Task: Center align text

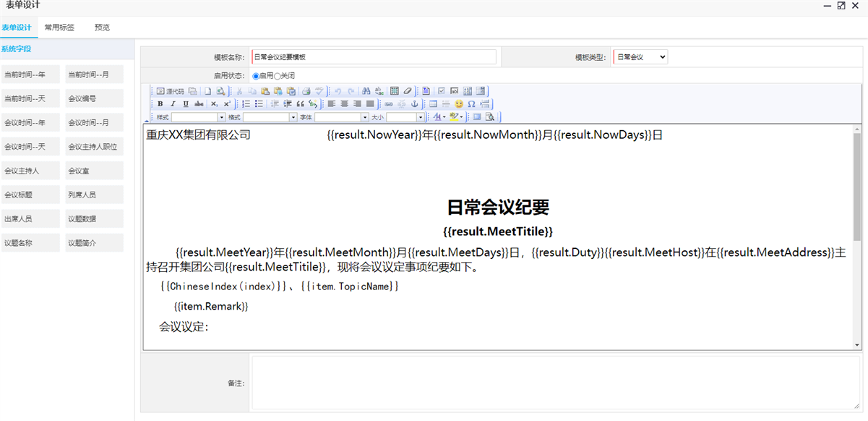Action: [344, 104]
